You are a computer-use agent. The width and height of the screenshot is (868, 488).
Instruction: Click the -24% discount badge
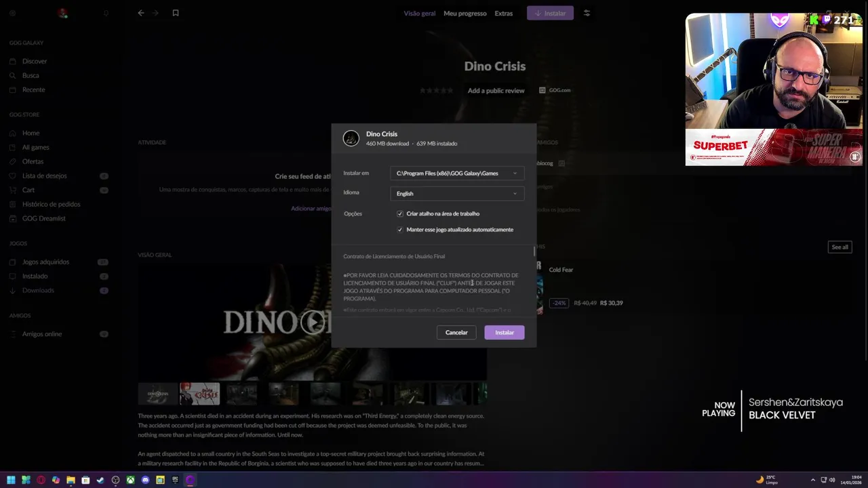click(x=559, y=303)
